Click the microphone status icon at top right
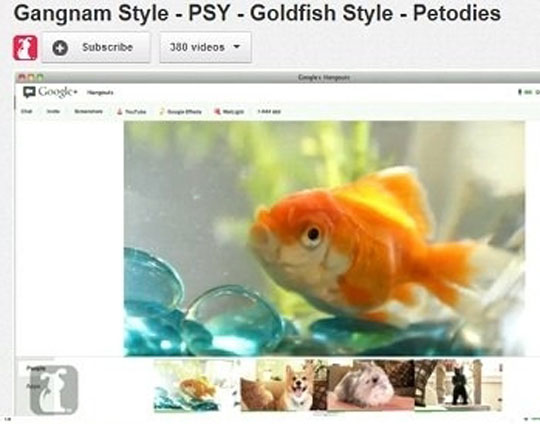540x424 pixels. coord(520,92)
